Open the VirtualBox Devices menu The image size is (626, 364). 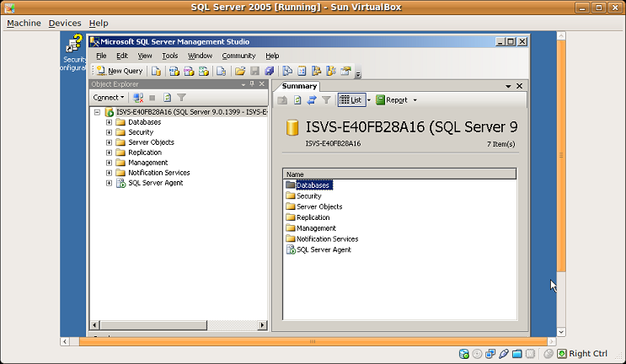pyautogui.click(x=65, y=23)
